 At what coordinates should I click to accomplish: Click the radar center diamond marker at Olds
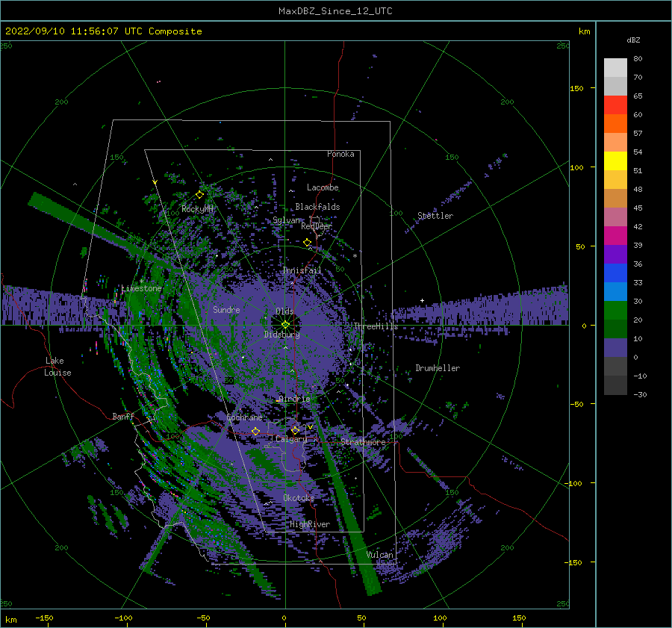pyautogui.click(x=285, y=325)
